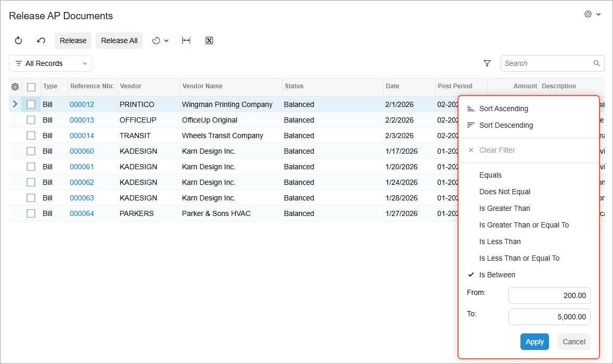Open the grid column configuration gear
The width and height of the screenshot is (613, 364).
pos(15,87)
